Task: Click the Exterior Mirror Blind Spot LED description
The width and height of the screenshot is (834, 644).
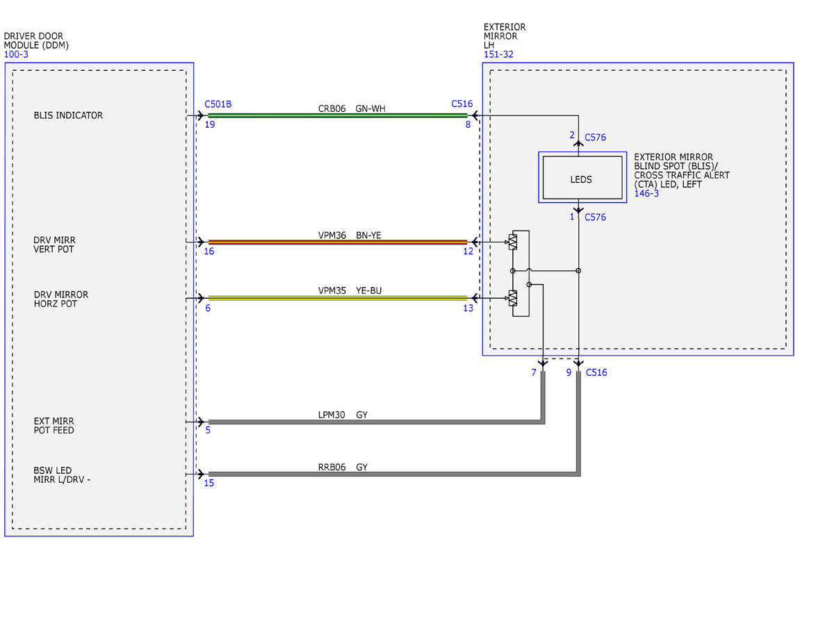Action: click(682, 171)
